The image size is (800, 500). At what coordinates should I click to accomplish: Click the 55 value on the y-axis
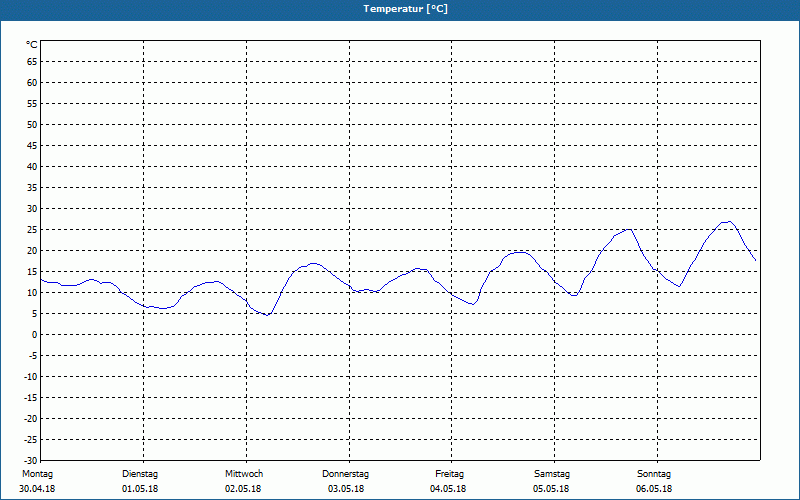point(32,104)
